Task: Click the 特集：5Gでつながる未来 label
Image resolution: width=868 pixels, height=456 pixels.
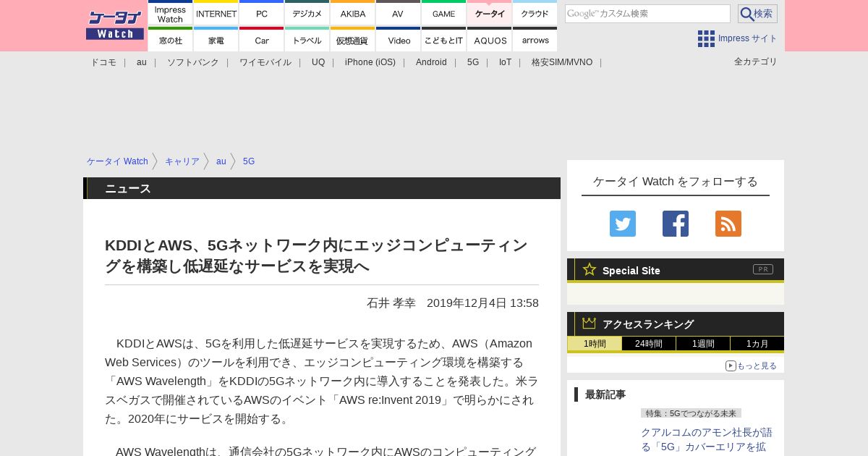Action: click(x=691, y=413)
